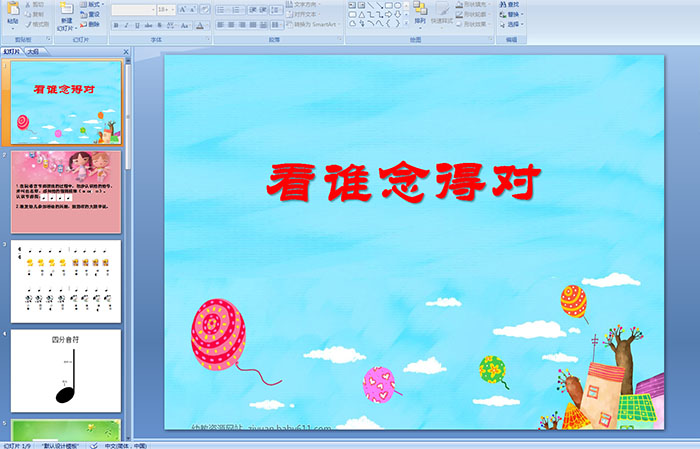The width and height of the screenshot is (700, 449).
Task: Open Text Direction (文字方向) dropdown
Action: point(303,4)
